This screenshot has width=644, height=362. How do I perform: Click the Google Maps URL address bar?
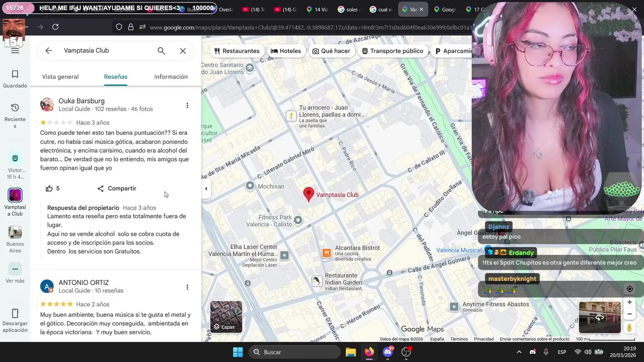point(309,27)
